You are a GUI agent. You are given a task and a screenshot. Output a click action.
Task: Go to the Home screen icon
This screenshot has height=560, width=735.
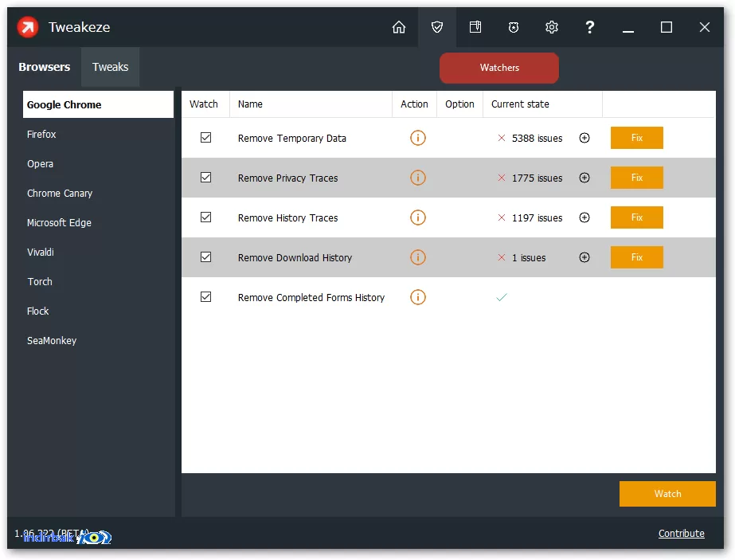click(x=398, y=27)
